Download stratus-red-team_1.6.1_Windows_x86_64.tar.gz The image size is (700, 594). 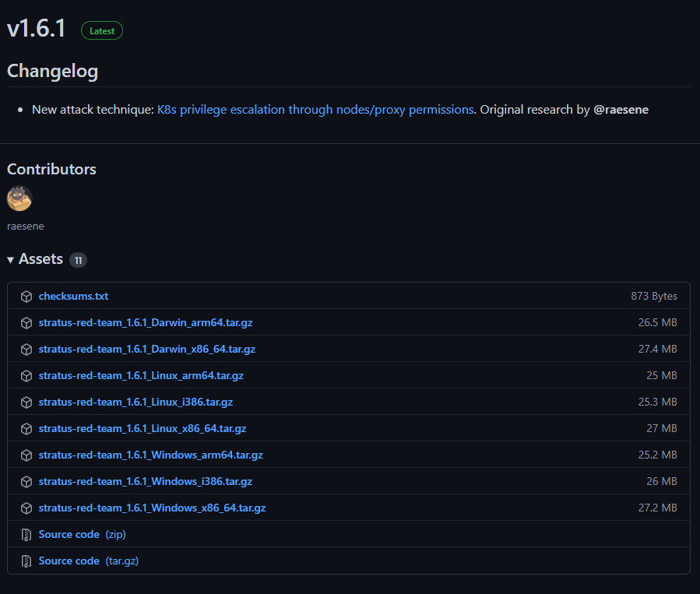(x=153, y=508)
